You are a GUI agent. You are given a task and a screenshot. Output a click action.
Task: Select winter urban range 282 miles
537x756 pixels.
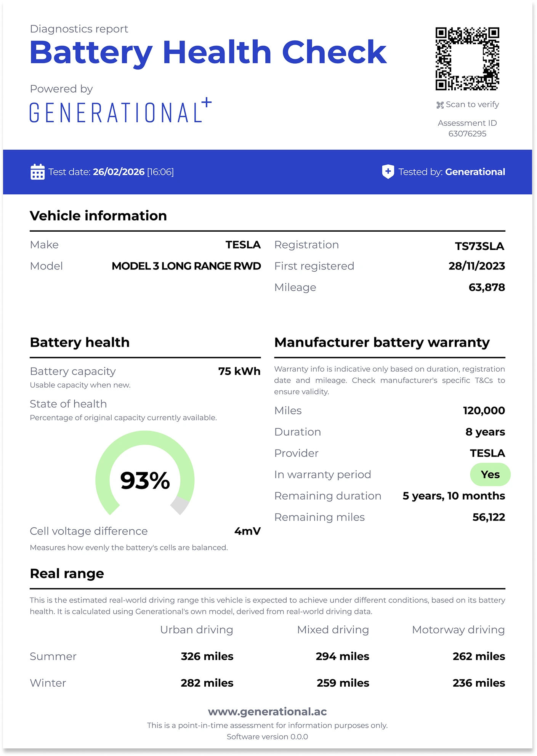[x=207, y=683]
